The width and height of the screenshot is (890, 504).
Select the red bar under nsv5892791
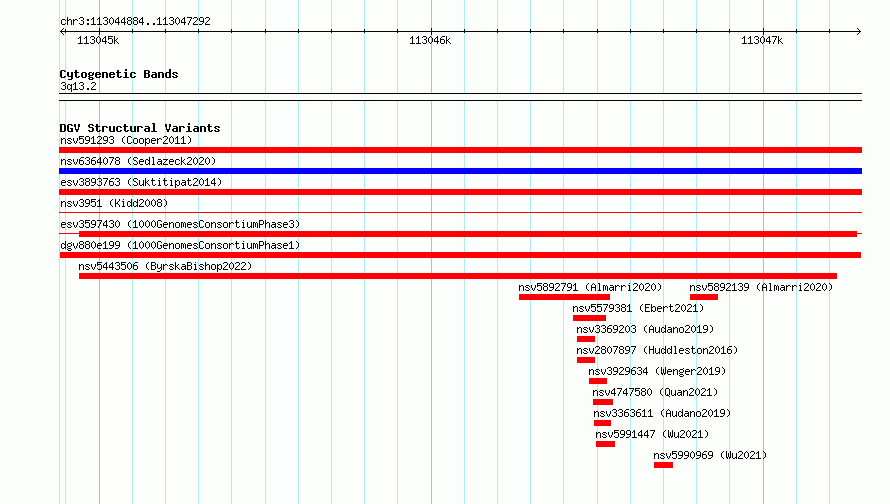(564, 297)
